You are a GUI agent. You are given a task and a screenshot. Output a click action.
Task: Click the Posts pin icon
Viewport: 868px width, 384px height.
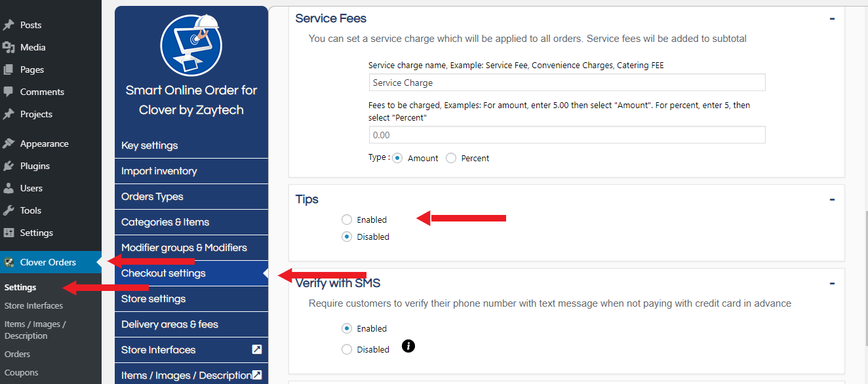tap(9, 25)
